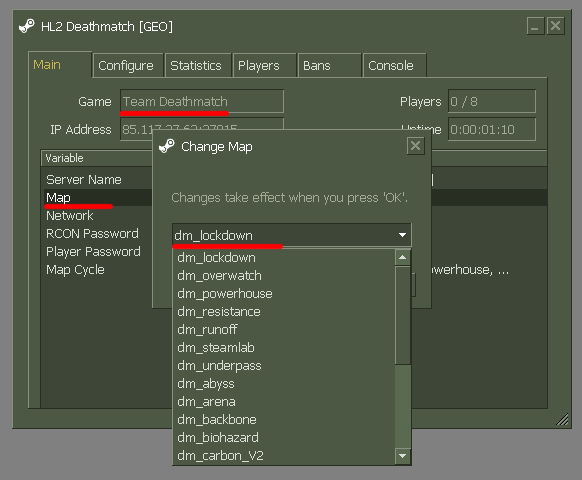Minimize the HL2 Deathmatch window
Screen dimensions: 582x480
(x=535, y=26)
